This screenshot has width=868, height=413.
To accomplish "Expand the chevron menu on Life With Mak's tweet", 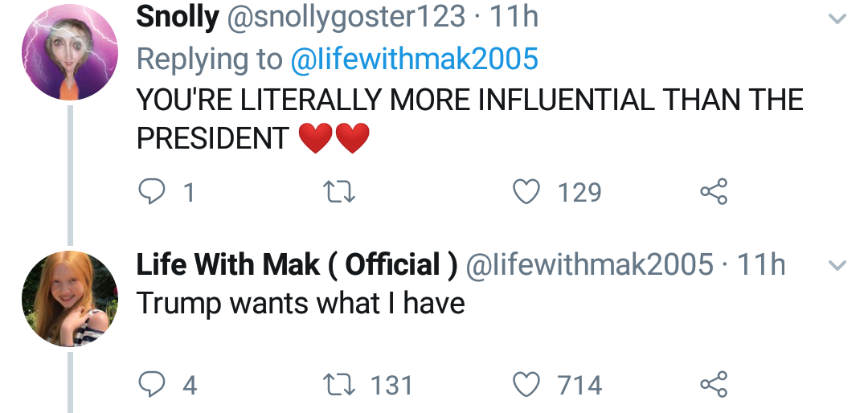I will (x=837, y=266).
